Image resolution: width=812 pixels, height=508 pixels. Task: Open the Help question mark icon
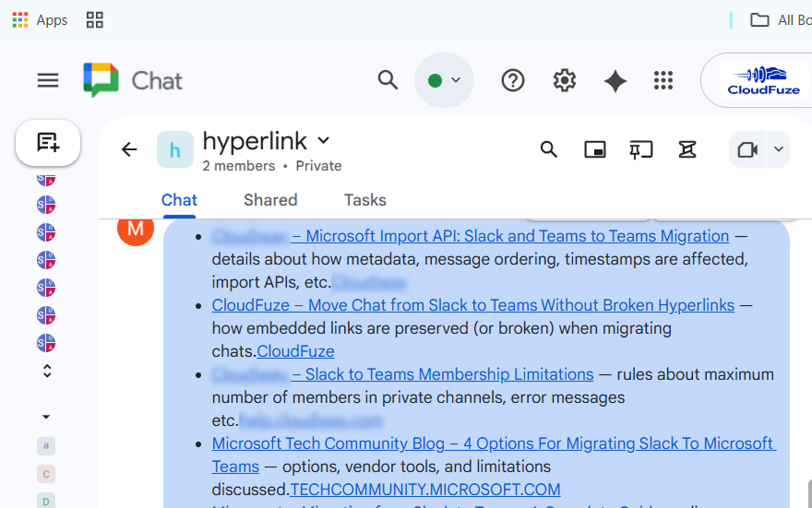pos(513,81)
